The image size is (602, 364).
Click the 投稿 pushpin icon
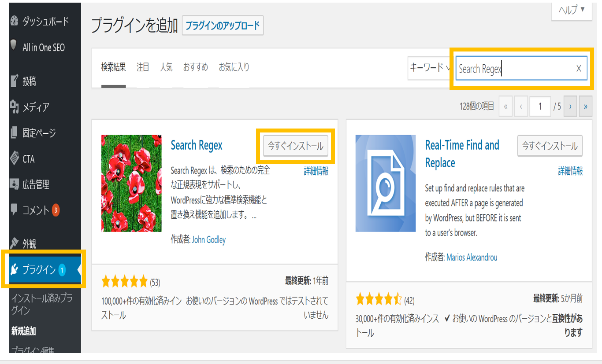pos(14,81)
